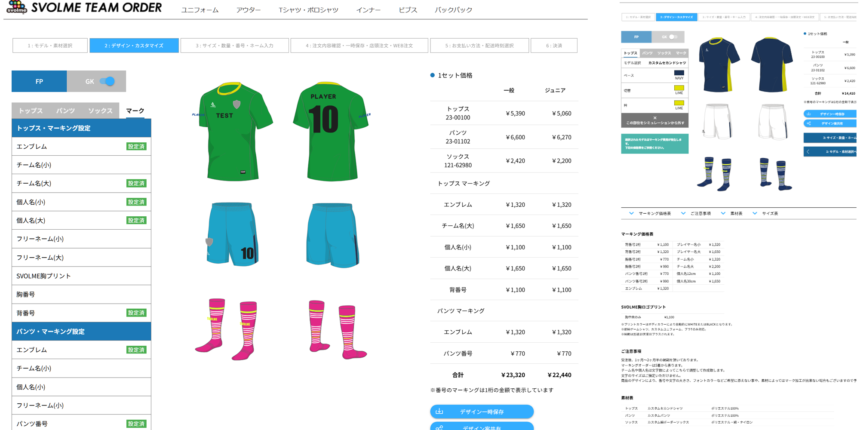Select FP on the small preview page
The width and height of the screenshot is (860, 430).
[636, 37]
